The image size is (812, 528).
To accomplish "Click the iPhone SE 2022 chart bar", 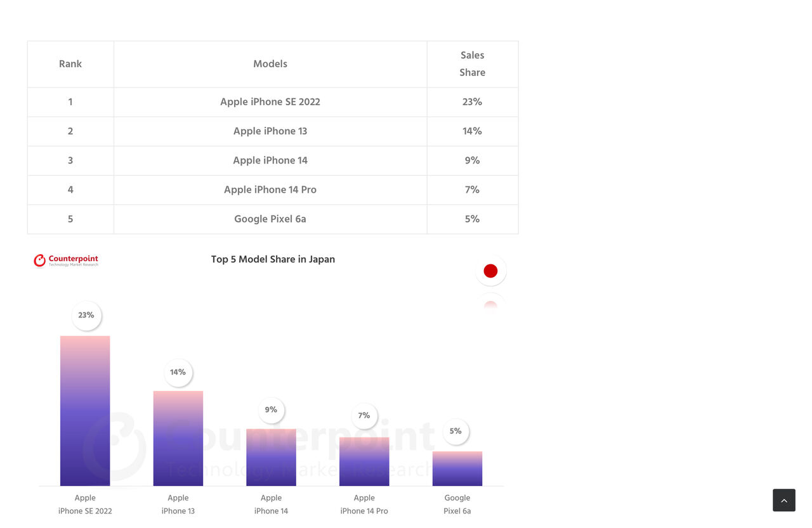I will point(85,411).
